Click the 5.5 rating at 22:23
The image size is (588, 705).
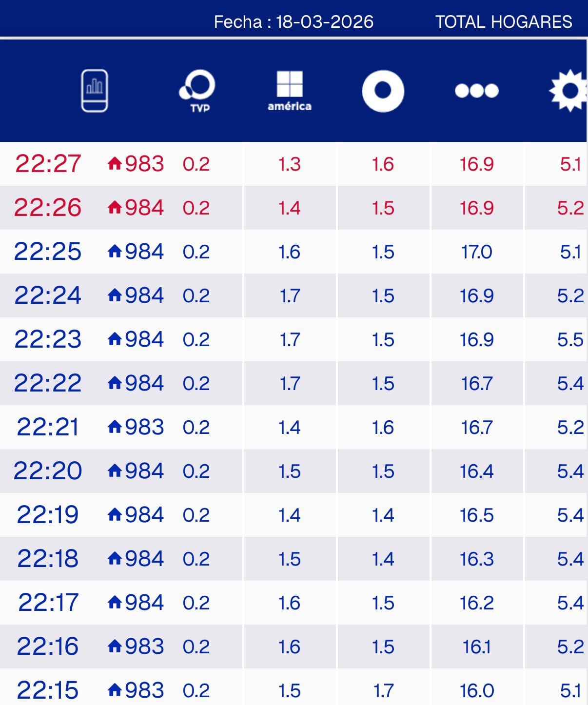(570, 340)
